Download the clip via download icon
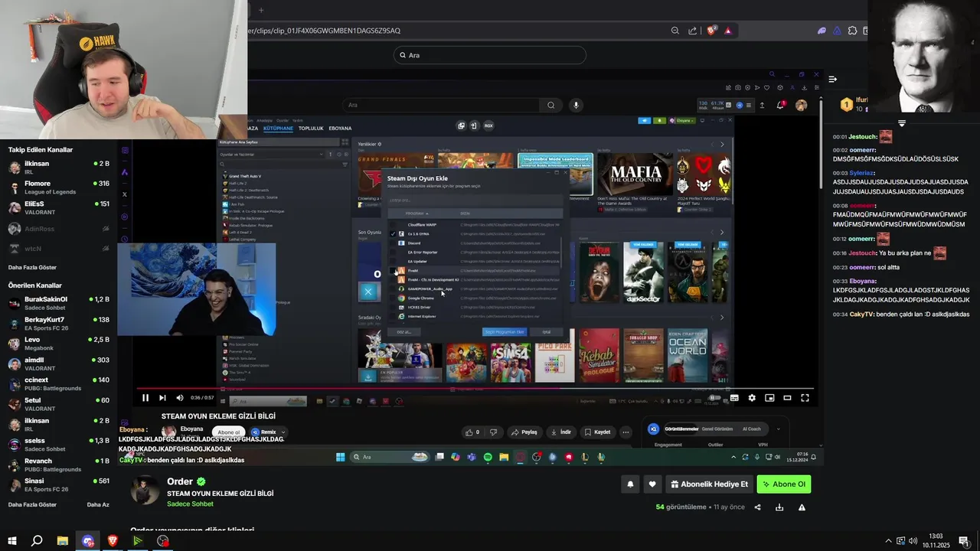 pos(779,507)
